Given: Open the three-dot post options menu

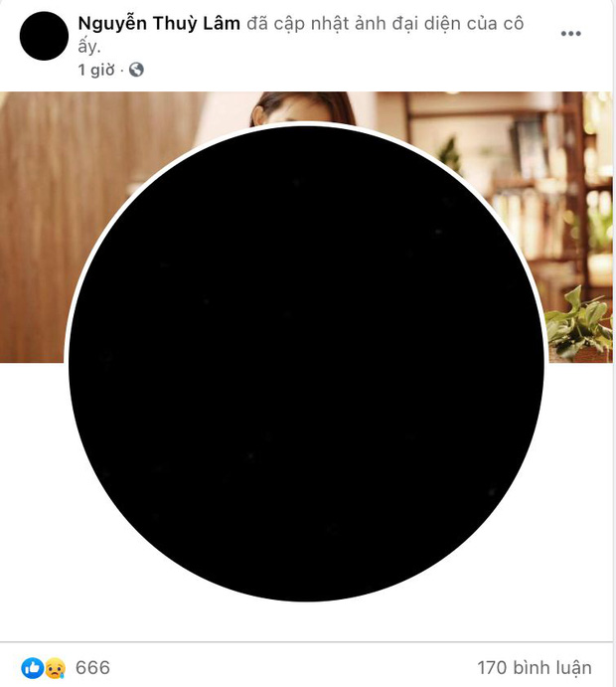Looking at the screenshot, I should (571, 34).
